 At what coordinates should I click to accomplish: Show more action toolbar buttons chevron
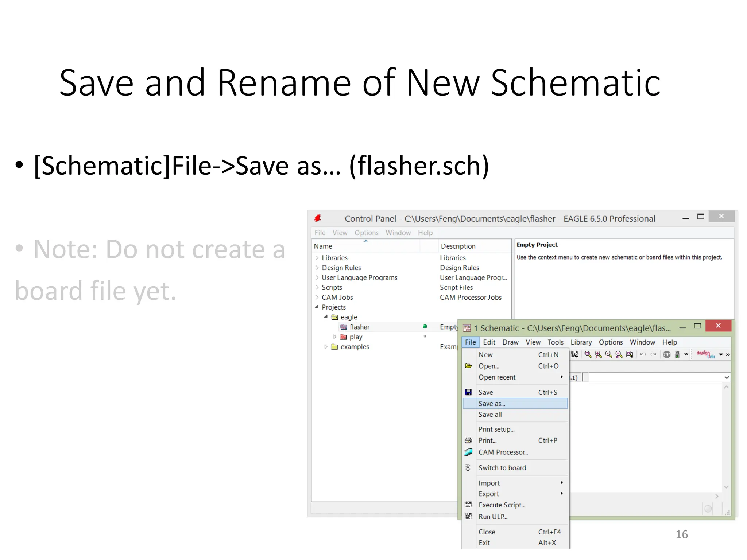coord(686,354)
